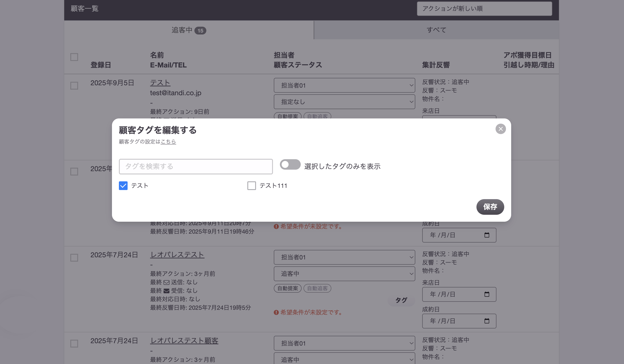Open calendar icon for 来店日 in レオパレステスト row

(x=487, y=294)
